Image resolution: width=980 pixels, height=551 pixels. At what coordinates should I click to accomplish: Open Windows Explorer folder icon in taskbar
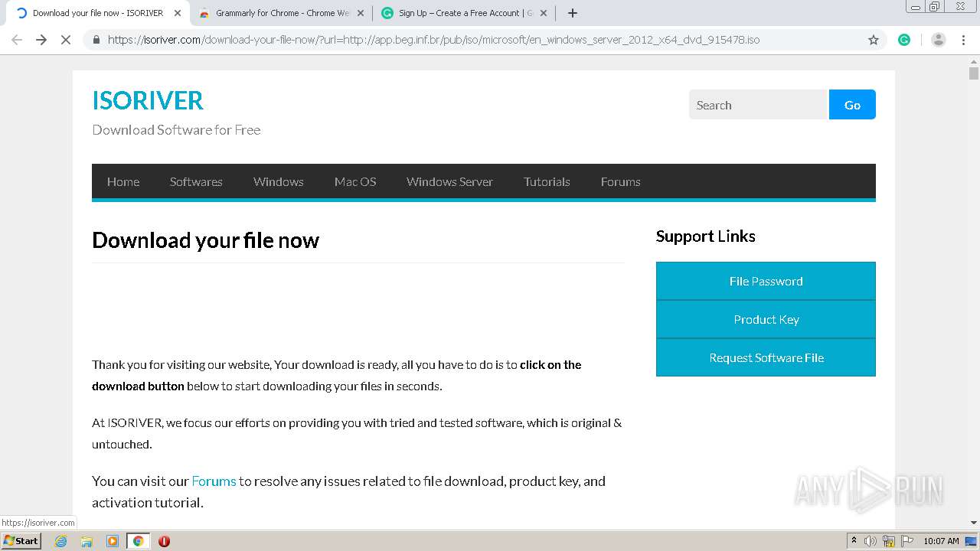(x=87, y=541)
